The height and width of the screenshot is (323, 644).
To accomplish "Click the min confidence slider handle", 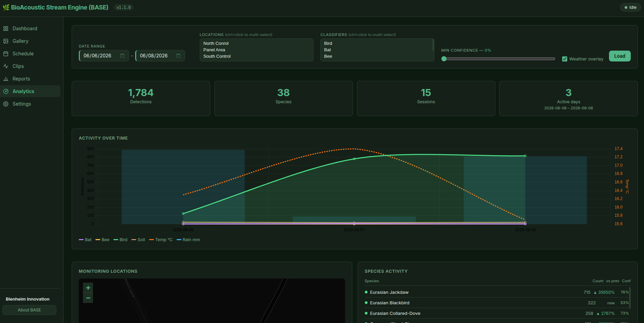I will pyautogui.click(x=444, y=59).
